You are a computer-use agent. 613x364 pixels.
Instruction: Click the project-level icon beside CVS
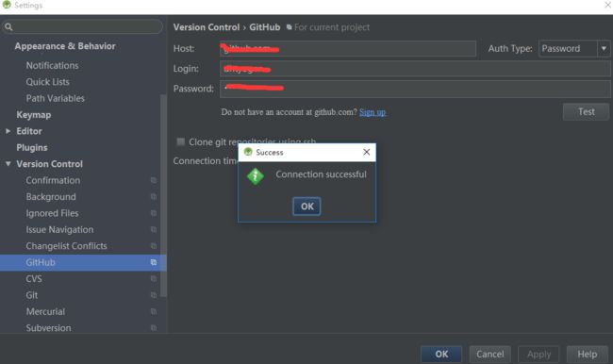coord(154,279)
